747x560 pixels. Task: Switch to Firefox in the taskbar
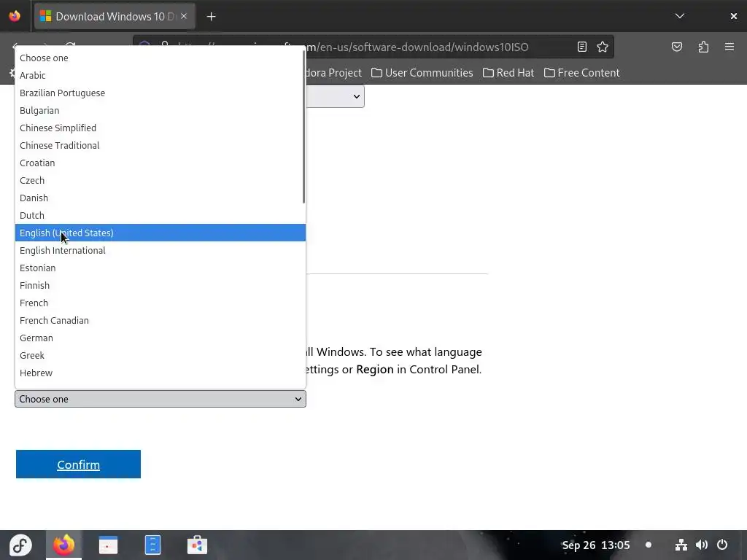64,545
